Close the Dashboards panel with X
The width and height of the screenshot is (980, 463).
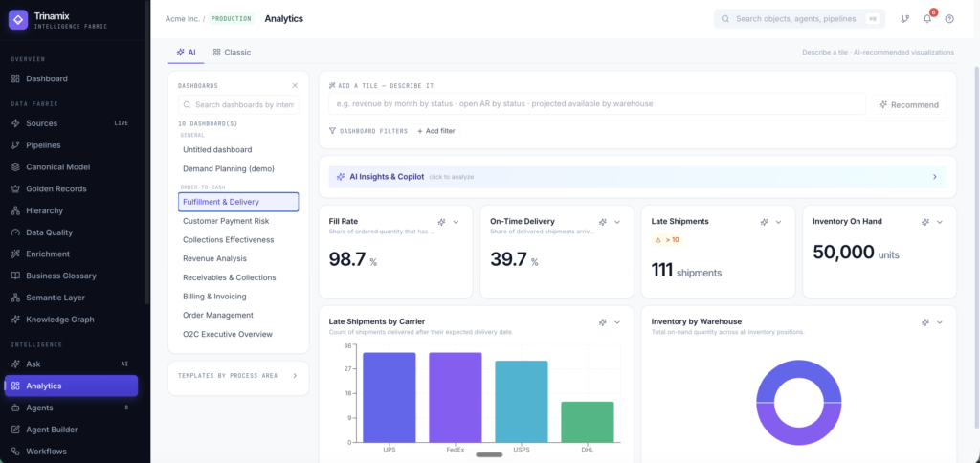click(295, 85)
